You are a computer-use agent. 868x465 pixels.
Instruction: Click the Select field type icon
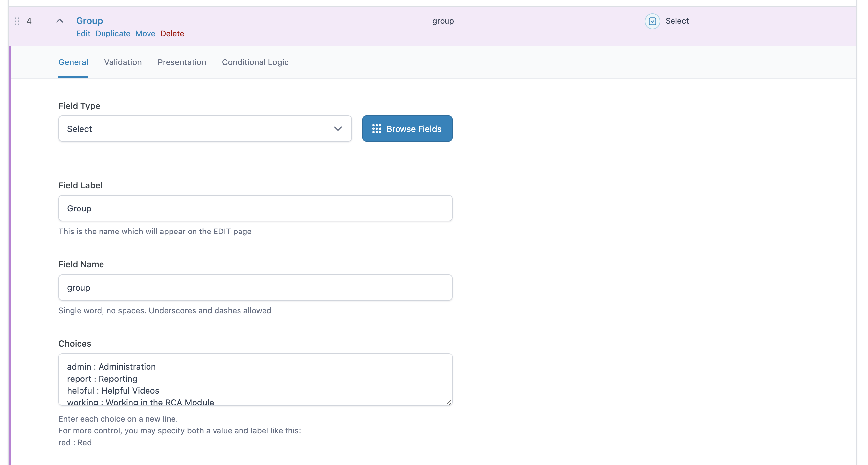(x=652, y=21)
